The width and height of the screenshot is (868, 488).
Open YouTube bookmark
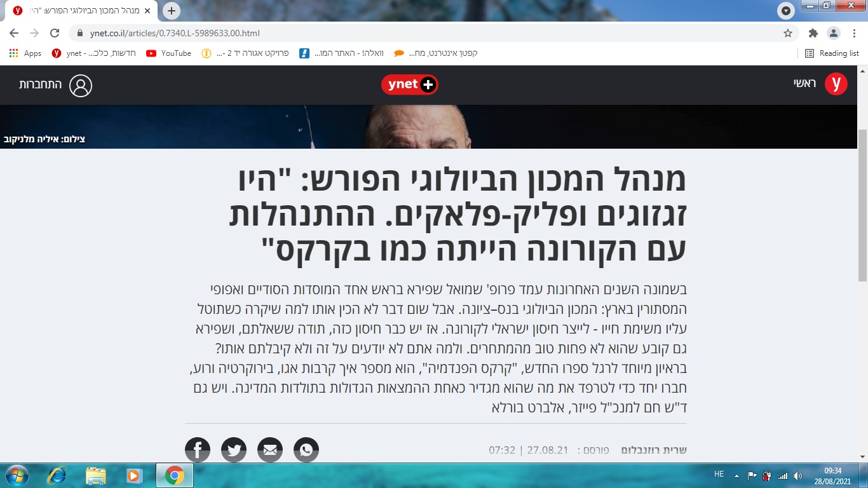(169, 53)
